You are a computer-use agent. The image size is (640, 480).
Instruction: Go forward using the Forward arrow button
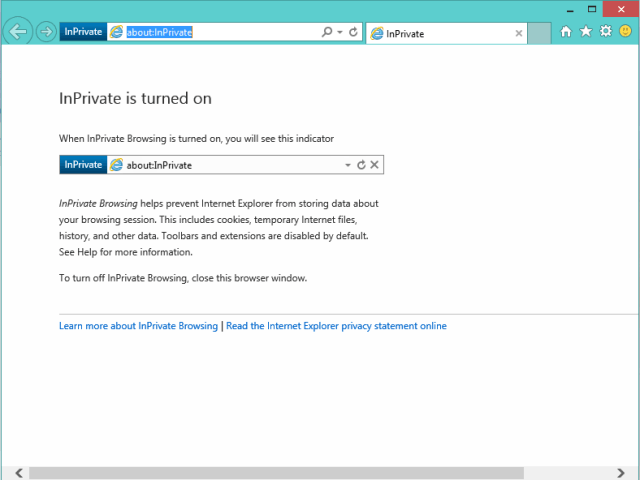click(x=46, y=31)
